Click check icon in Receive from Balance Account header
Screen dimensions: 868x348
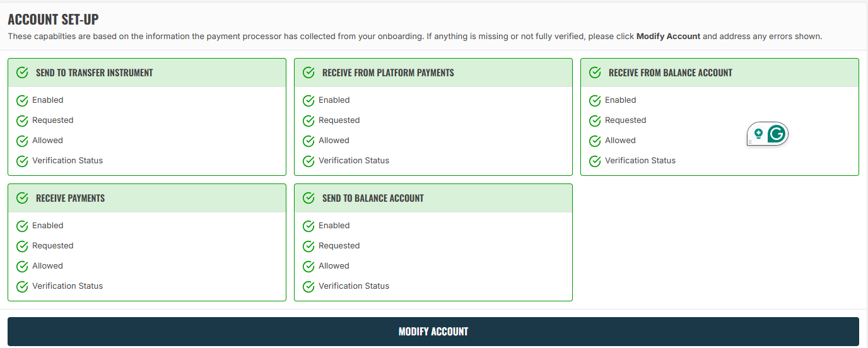click(x=595, y=72)
